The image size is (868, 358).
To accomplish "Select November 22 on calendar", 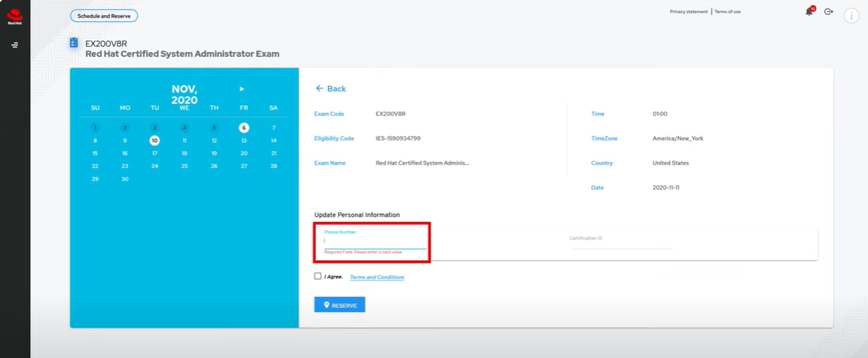I will [95, 166].
